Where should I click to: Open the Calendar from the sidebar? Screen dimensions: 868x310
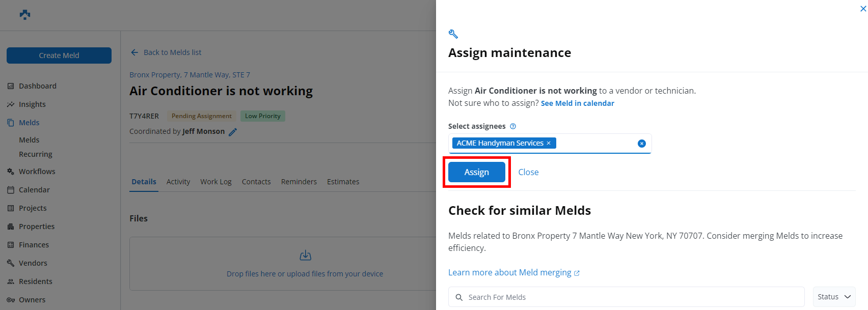(x=34, y=189)
